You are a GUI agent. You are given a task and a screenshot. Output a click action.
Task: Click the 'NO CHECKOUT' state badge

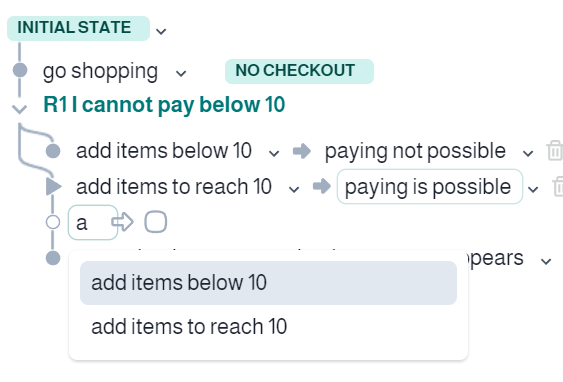point(299,71)
